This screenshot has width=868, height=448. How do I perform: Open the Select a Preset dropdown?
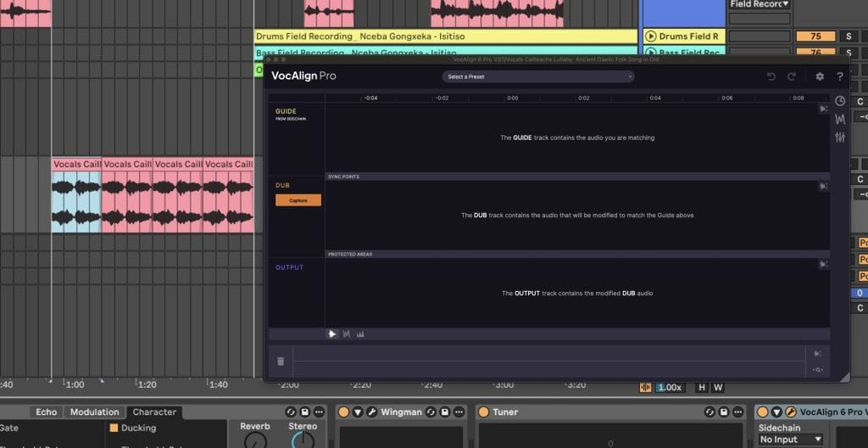point(538,76)
